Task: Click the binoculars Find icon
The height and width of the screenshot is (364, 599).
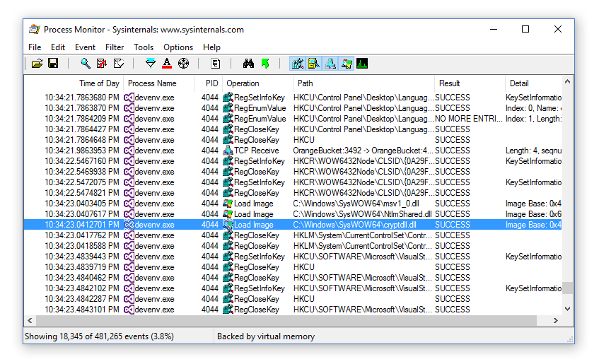Action: coord(248,64)
